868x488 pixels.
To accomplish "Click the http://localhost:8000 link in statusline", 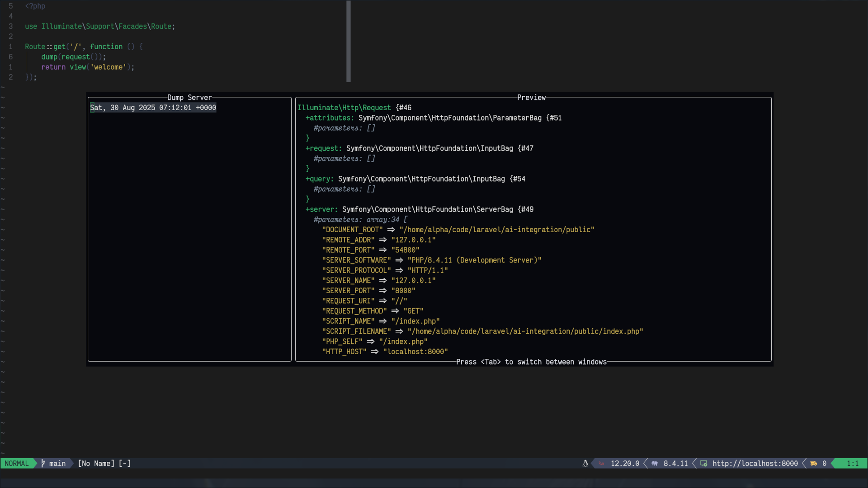I will [755, 464].
